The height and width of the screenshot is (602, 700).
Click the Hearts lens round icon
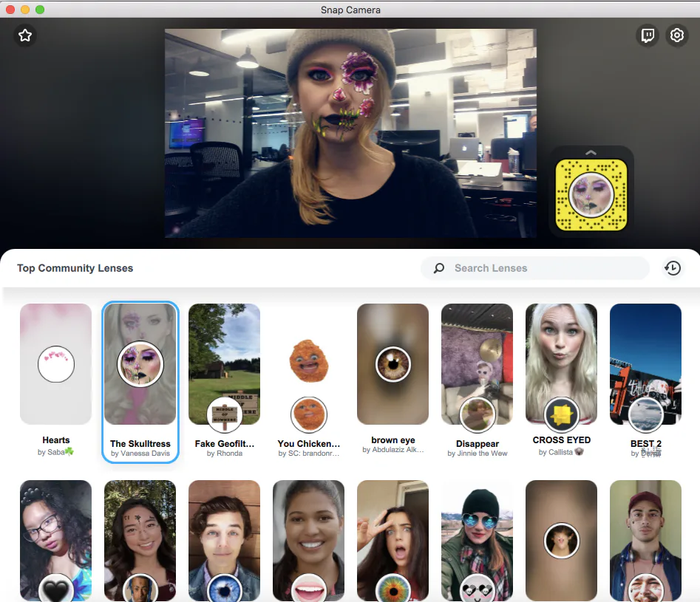coord(55,364)
